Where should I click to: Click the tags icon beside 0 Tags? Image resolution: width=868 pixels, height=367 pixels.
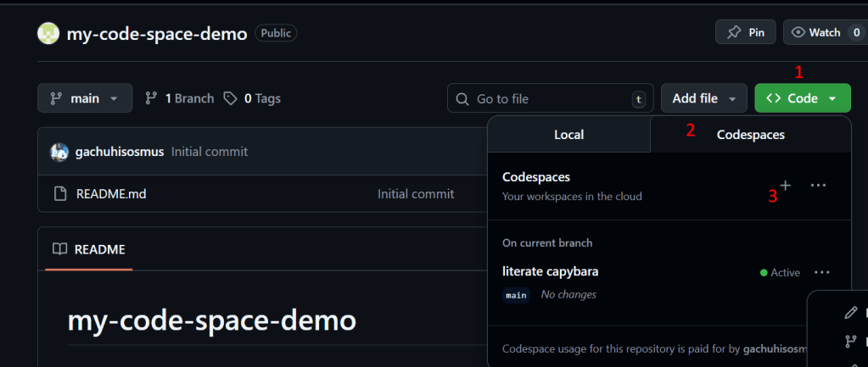(x=230, y=98)
